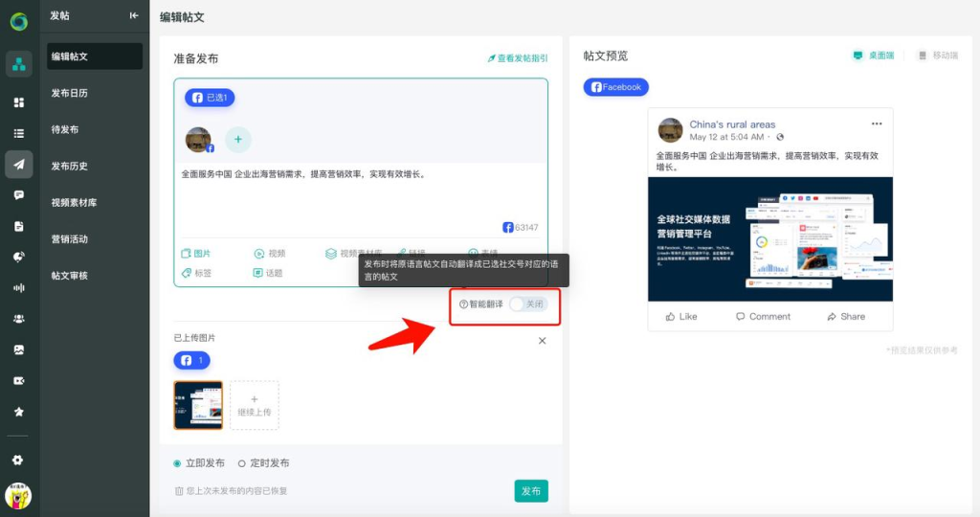Viewport: 980px width, 517px height.
Task: Toggle the 智能翻译 switch on
Action: (x=528, y=303)
